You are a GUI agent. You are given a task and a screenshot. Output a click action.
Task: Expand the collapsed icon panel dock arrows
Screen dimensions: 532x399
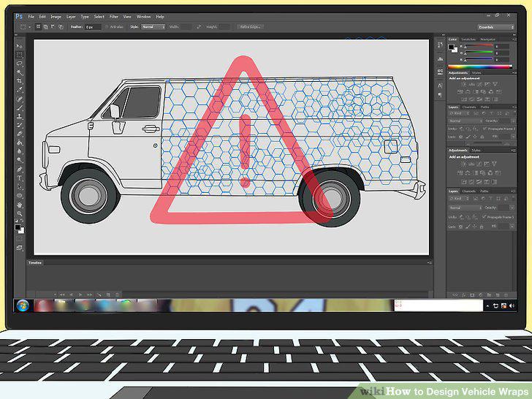[x=443, y=35]
